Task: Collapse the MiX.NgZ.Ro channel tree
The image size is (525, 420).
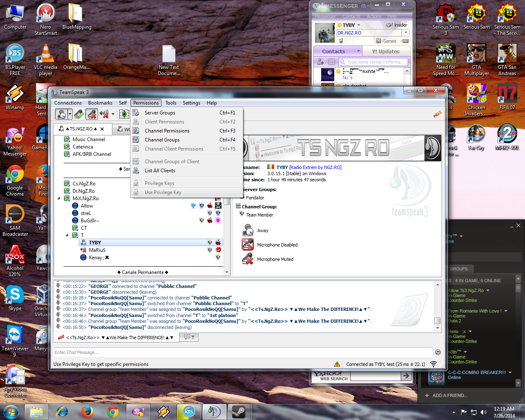Action: tap(59, 199)
